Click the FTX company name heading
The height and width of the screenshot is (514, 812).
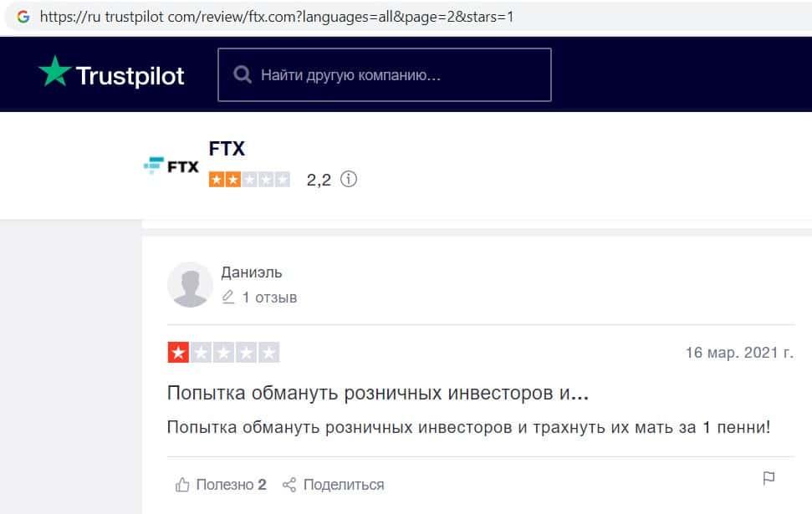tap(227, 149)
